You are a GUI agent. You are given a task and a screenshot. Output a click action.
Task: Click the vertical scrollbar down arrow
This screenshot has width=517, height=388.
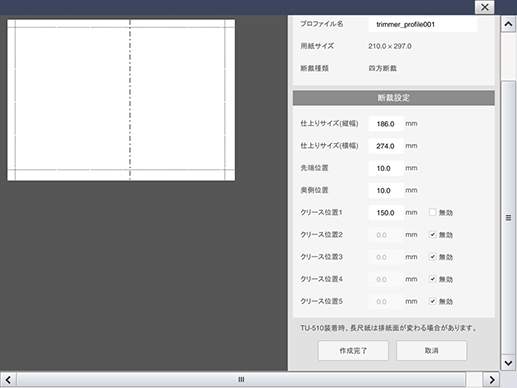pos(508,362)
